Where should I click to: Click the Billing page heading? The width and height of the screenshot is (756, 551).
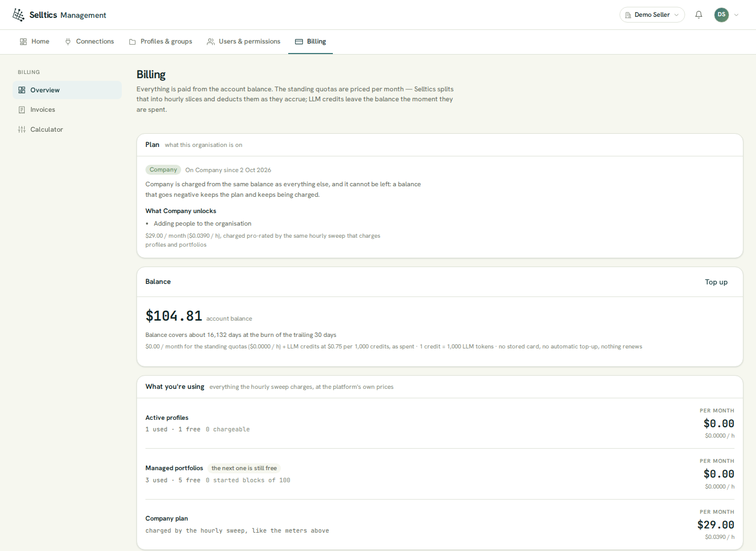(x=151, y=75)
